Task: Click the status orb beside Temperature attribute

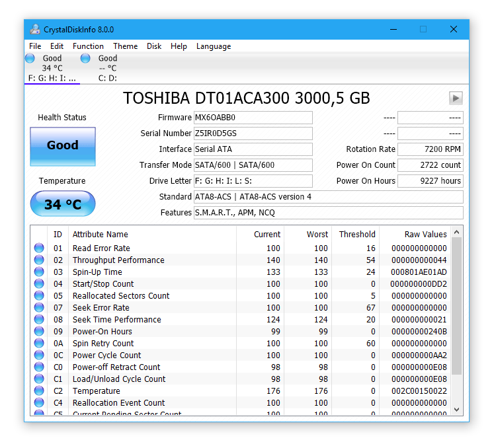Action: [x=39, y=391]
